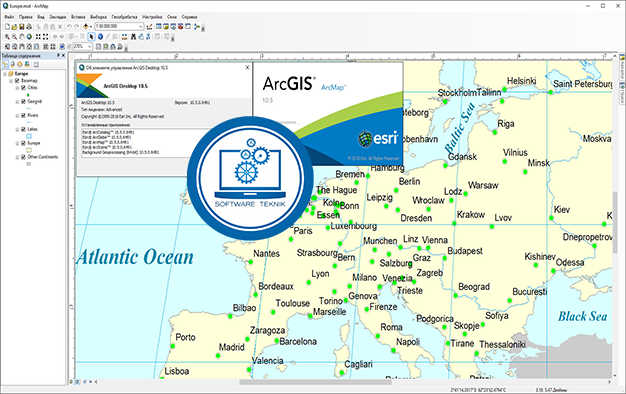This screenshot has height=394, width=626.
Task: Activate the Select Elements black arrow tool
Action: pos(91,36)
